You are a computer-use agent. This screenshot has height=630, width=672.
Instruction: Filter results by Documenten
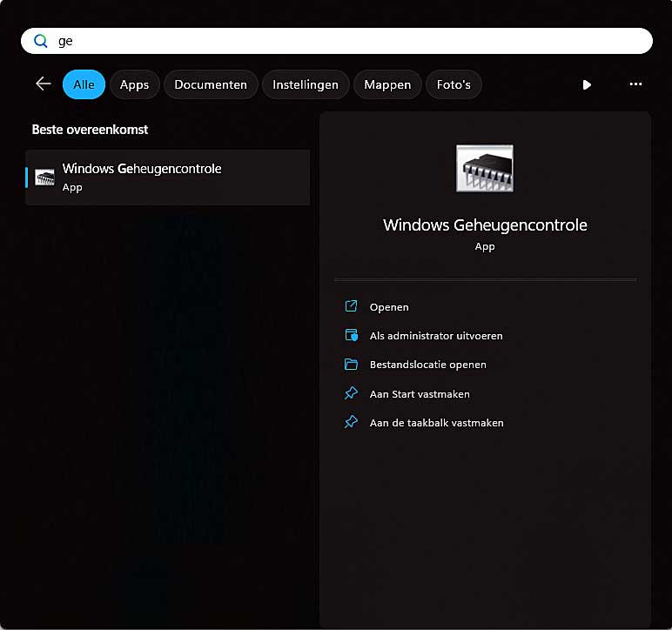(x=211, y=84)
